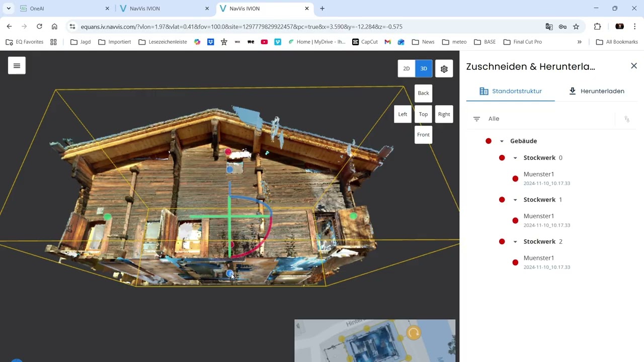Switch the viewer to 3D mode

coord(424,69)
